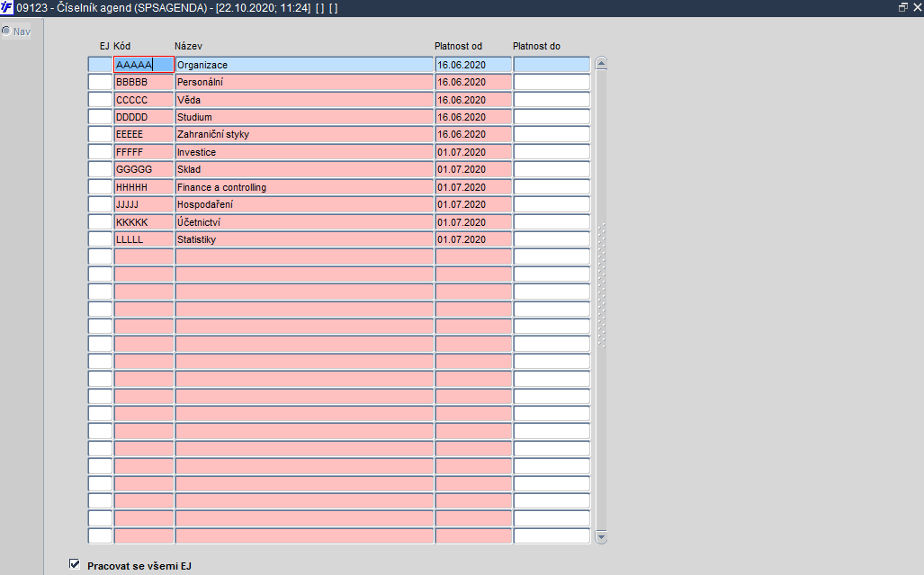Select the KKKKK code cell
This screenshot has height=575, width=924.
tap(144, 221)
